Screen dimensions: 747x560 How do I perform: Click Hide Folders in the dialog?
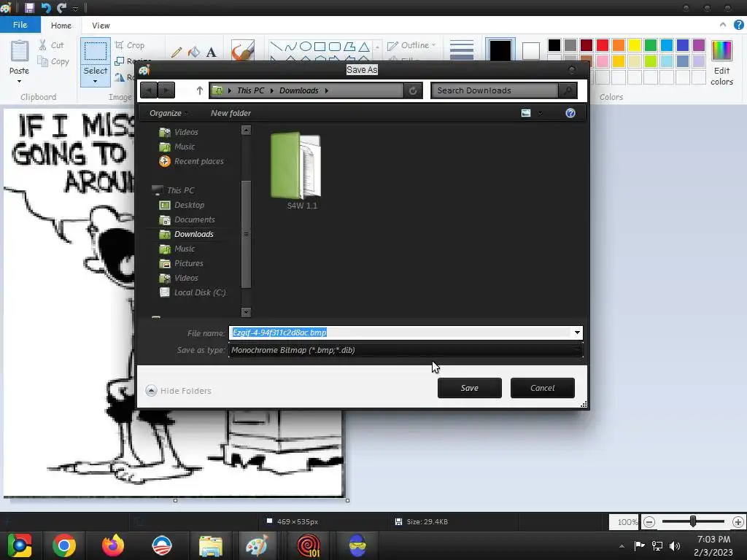[179, 391]
